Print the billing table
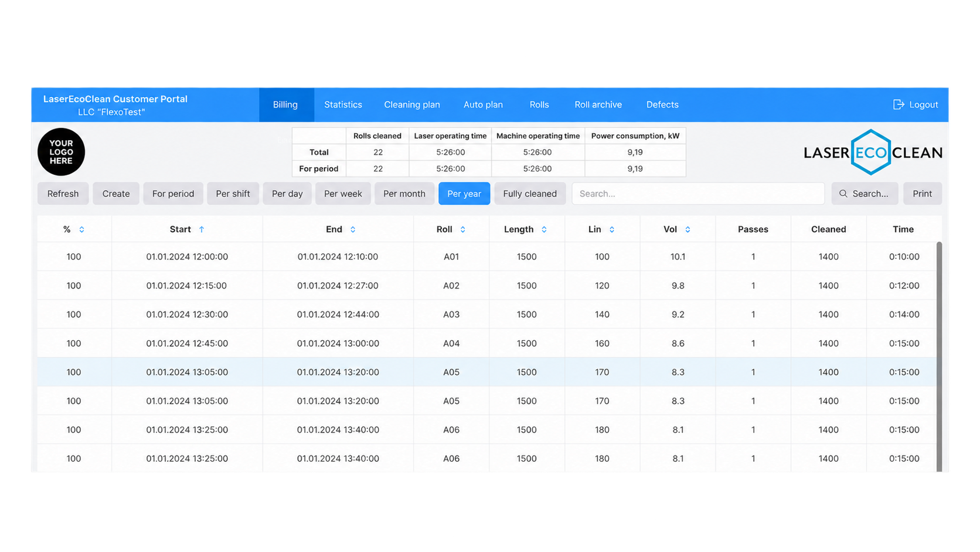The image size is (980, 552). [x=923, y=194]
